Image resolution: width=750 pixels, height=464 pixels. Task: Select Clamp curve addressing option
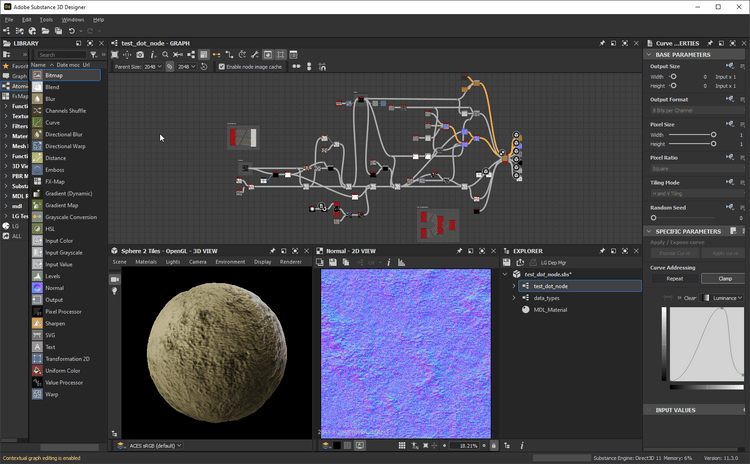point(725,279)
